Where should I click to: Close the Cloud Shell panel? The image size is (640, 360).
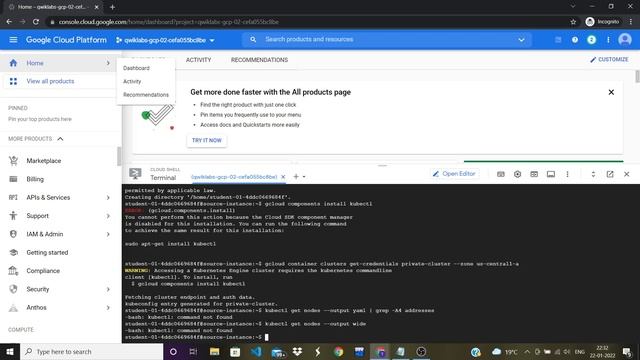[x=627, y=174]
